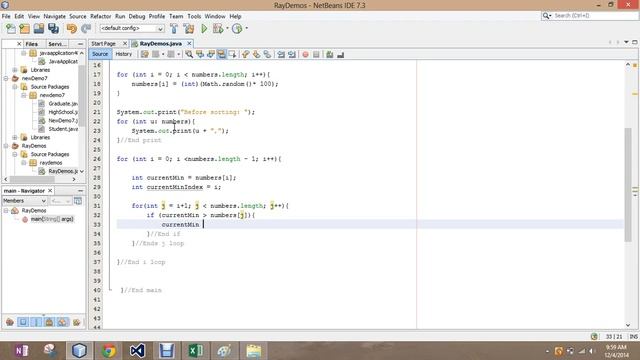Screen dimensions: 640x360
Task: Click the Projects horizontal scrollbar
Action: (x=32, y=179)
